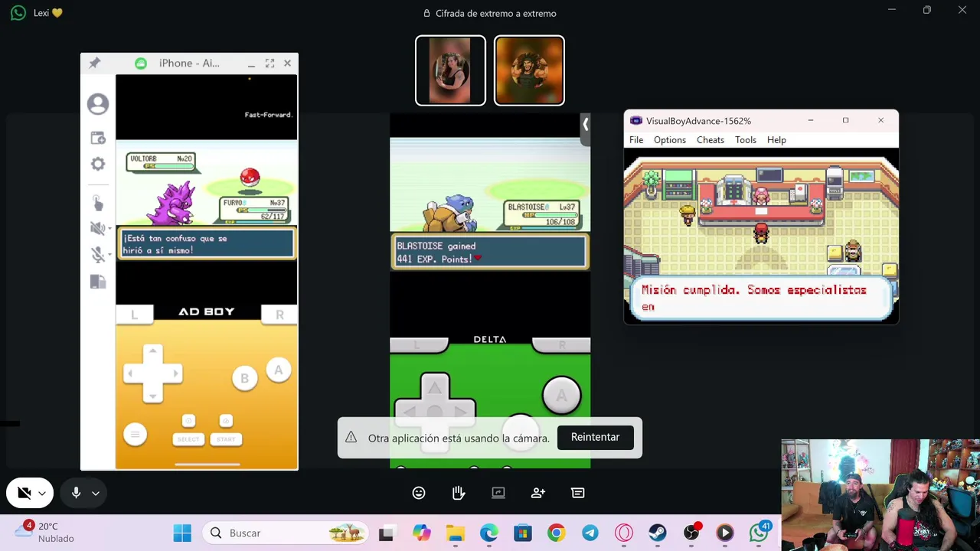
Task: Expand microphone options chevron
Action: (x=96, y=494)
